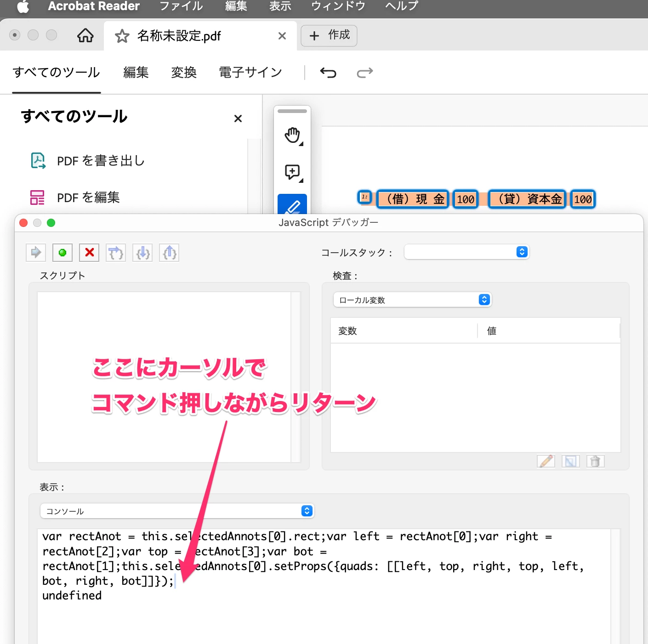This screenshot has height=644, width=648.
Task: Click the sticky note annotation icon
Action: click(364, 197)
